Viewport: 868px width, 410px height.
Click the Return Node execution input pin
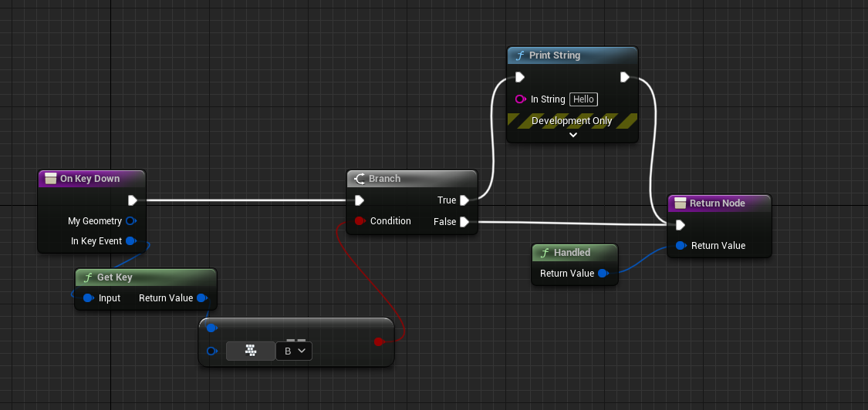click(x=680, y=225)
